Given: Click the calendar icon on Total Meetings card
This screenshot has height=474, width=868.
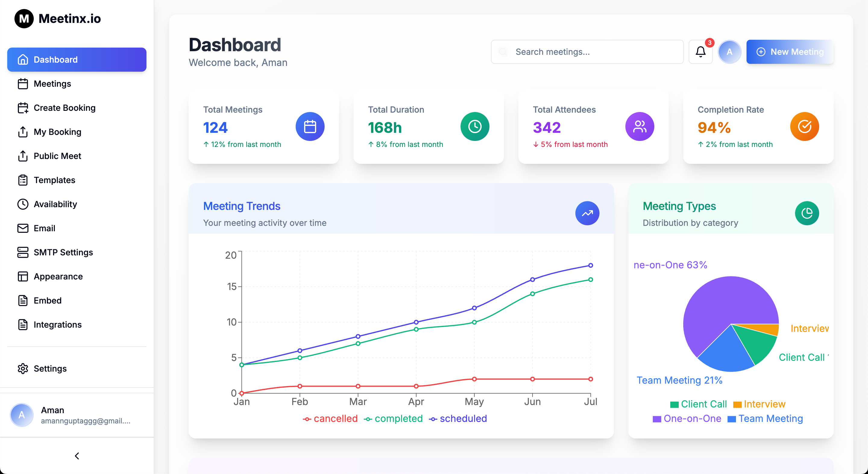Looking at the screenshot, I should (310, 126).
